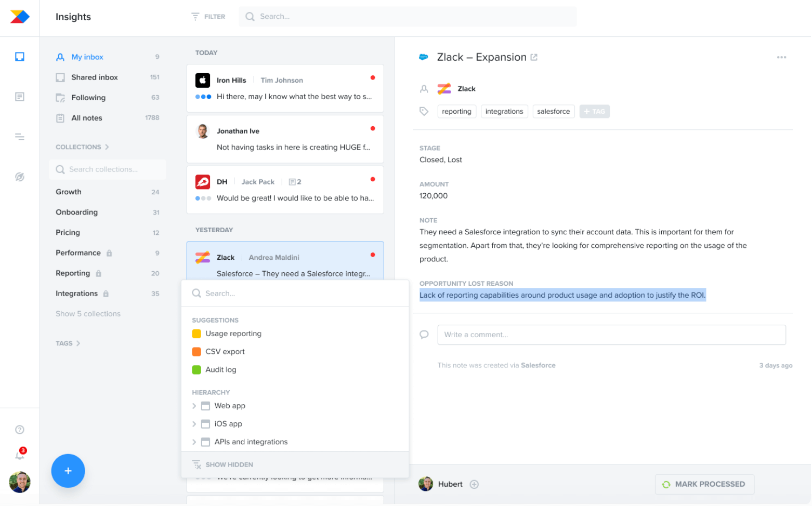Click the Web app product icon
This screenshot has height=506, width=812.
tap(205, 406)
